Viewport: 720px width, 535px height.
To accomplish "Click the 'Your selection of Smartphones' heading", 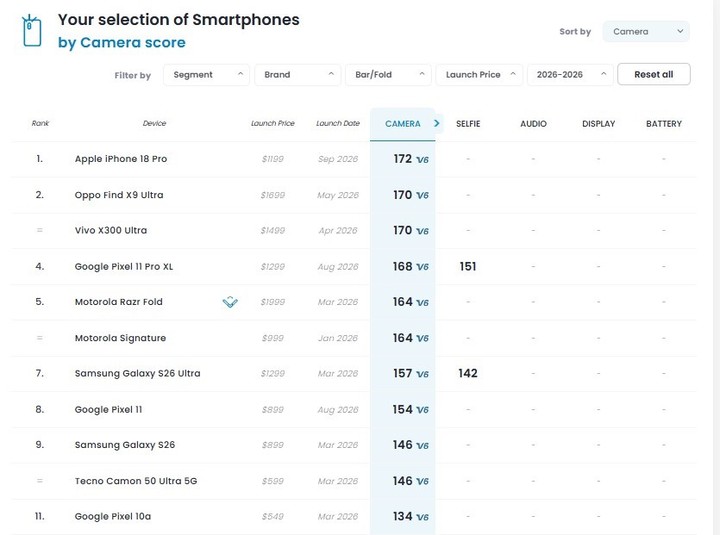I will [x=179, y=20].
